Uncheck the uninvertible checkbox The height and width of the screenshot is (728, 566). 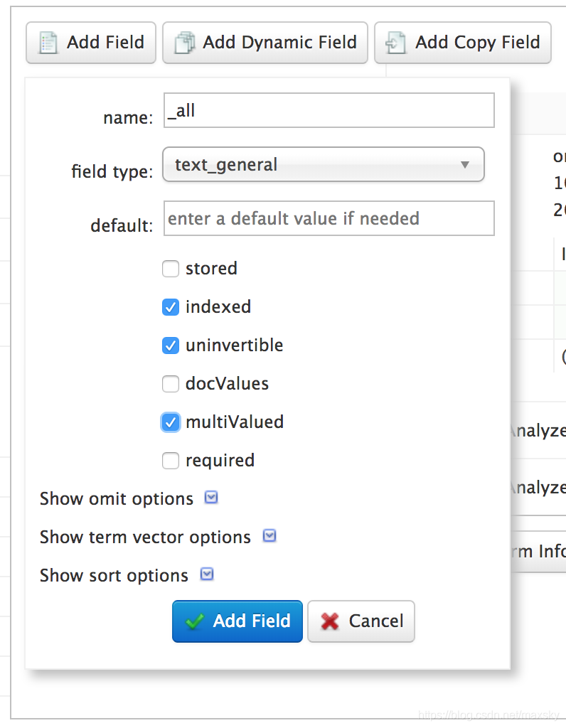tap(171, 346)
